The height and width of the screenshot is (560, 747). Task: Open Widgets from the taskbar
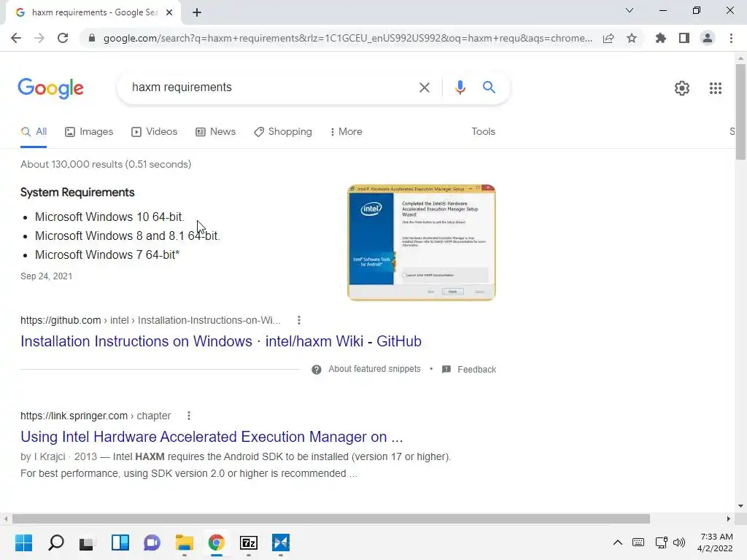coord(120,542)
